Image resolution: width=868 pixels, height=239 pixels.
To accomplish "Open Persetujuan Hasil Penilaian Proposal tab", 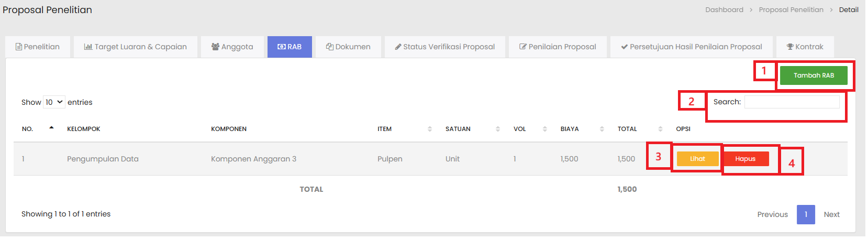I will coord(691,47).
